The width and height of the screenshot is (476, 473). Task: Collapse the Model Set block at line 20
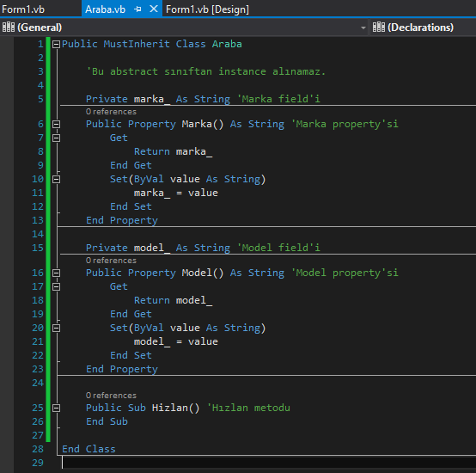click(x=56, y=329)
